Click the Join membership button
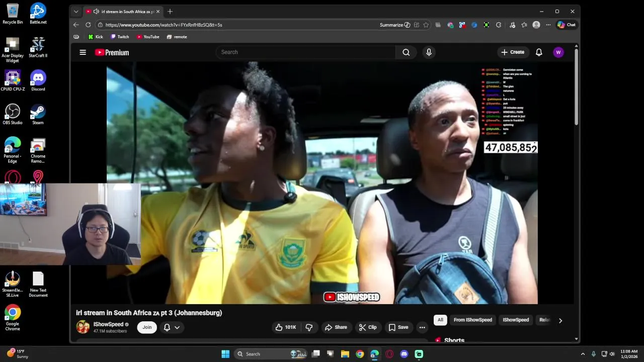The image size is (644, 362). [x=147, y=327]
